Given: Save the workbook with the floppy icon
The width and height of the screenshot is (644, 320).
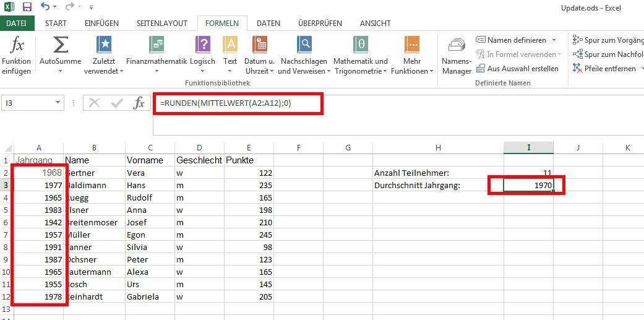Looking at the screenshot, I should tap(27, 7).
